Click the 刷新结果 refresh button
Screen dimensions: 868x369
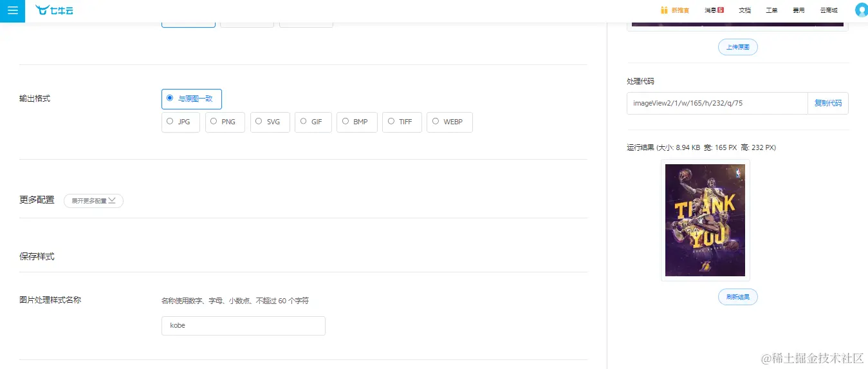[737, 297]
